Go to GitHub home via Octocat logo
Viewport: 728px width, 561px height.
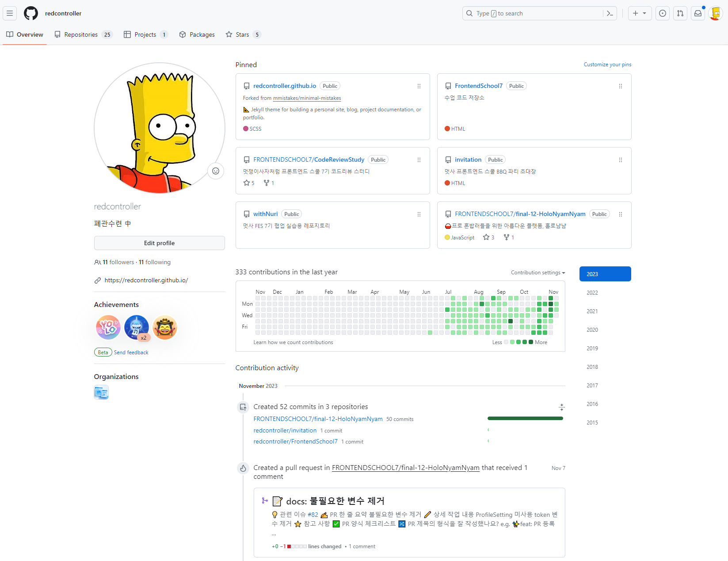click(31, 13)
